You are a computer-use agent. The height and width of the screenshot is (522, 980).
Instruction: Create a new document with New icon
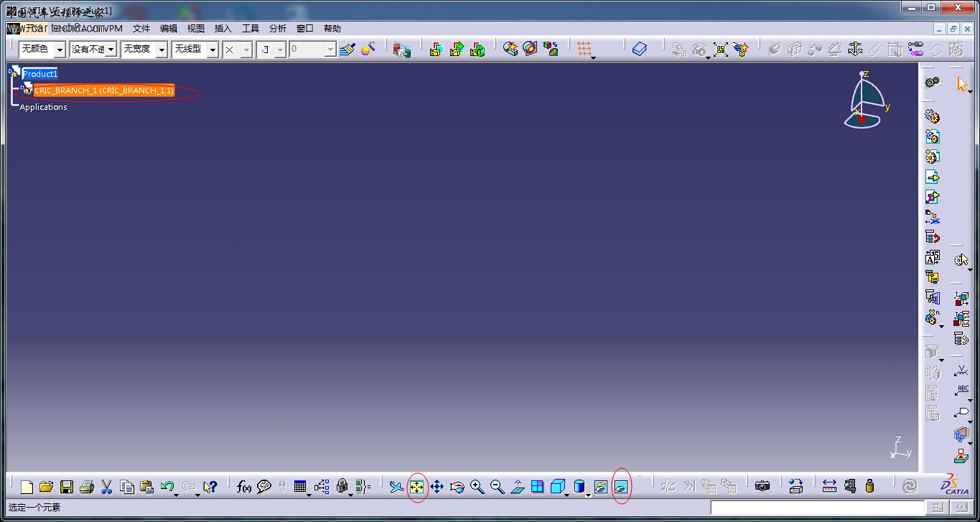pyautogui.click(x=27, y=487)
